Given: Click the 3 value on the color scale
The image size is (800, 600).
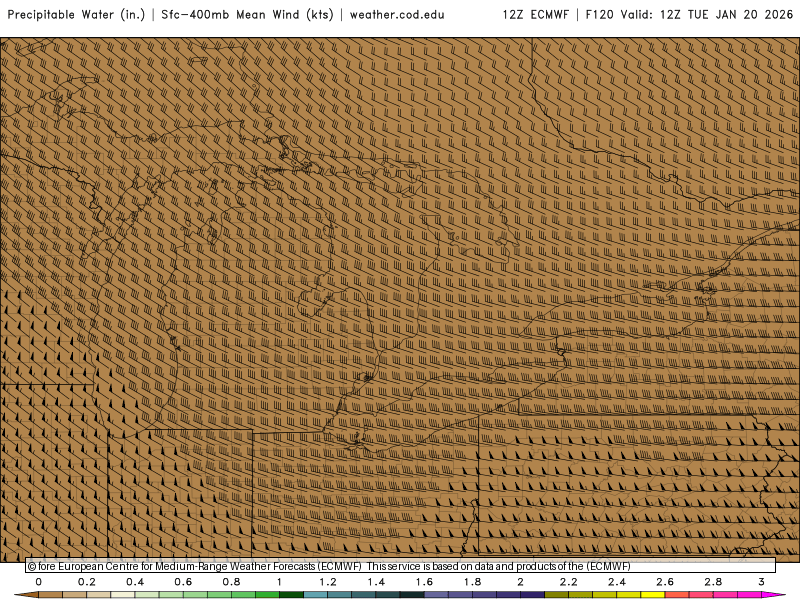Looking at the screenshot, I should tap(761, 582).
